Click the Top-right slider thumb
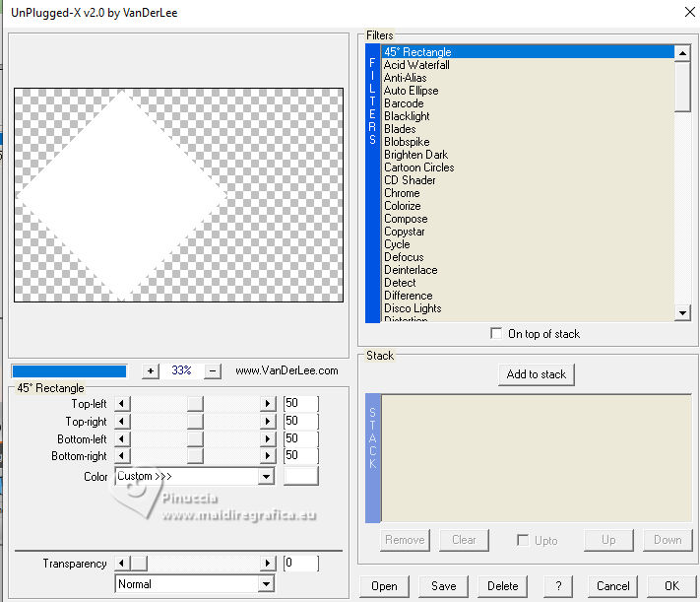The height and width of the screenshot is (602, 700). (x=195, y=421)
